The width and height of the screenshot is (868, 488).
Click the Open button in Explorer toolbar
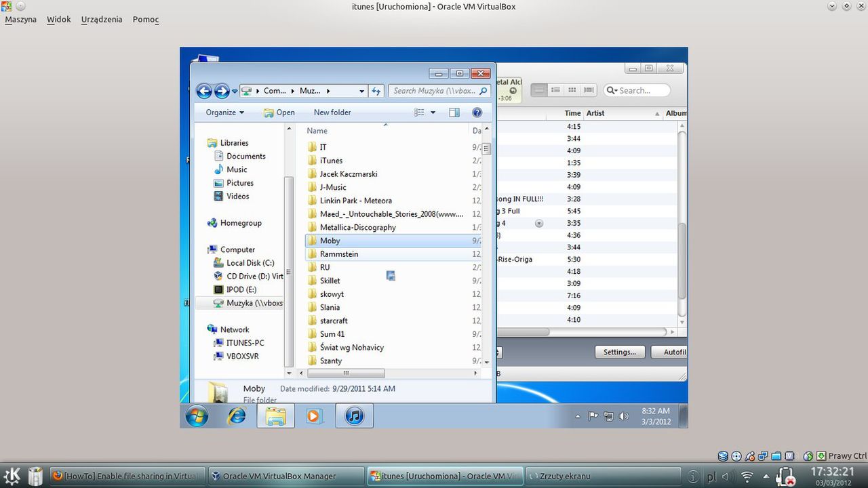(x=279, y=113)
